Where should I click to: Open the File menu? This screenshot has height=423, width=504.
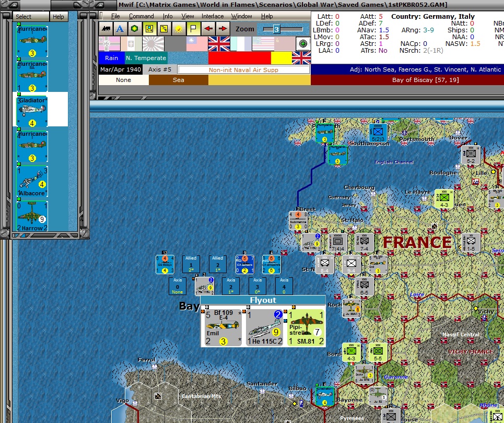(x=115, y=16)
